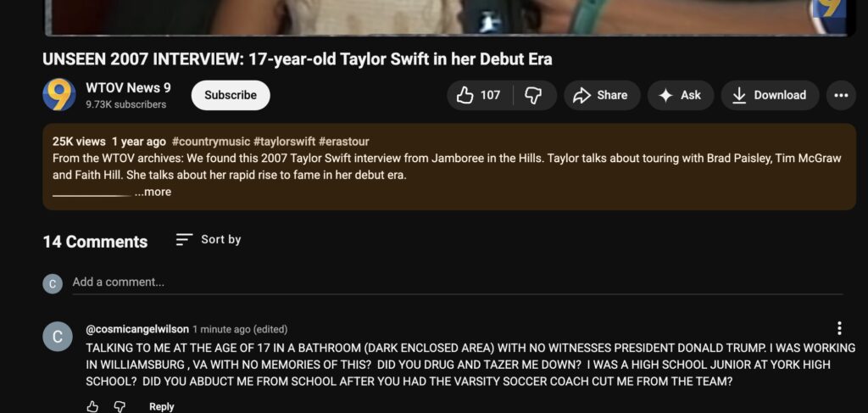Open the three-dot more actions menu
868x413 pixels.
[841, 95]
